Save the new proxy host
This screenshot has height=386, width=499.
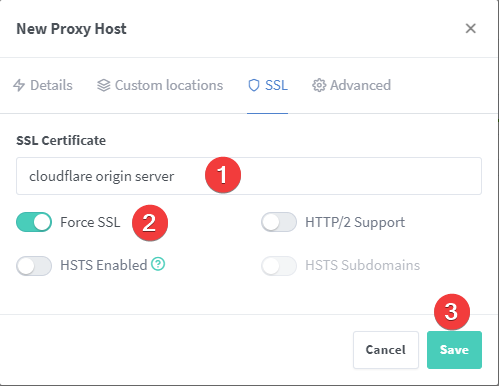(454, 350)
